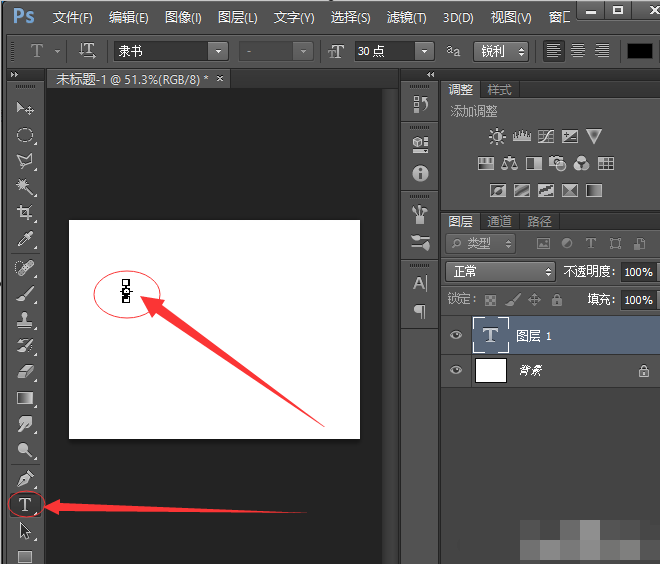
Task: Enable lock transparent pixels
Action: pyautogui.click(x=490, y=299)
